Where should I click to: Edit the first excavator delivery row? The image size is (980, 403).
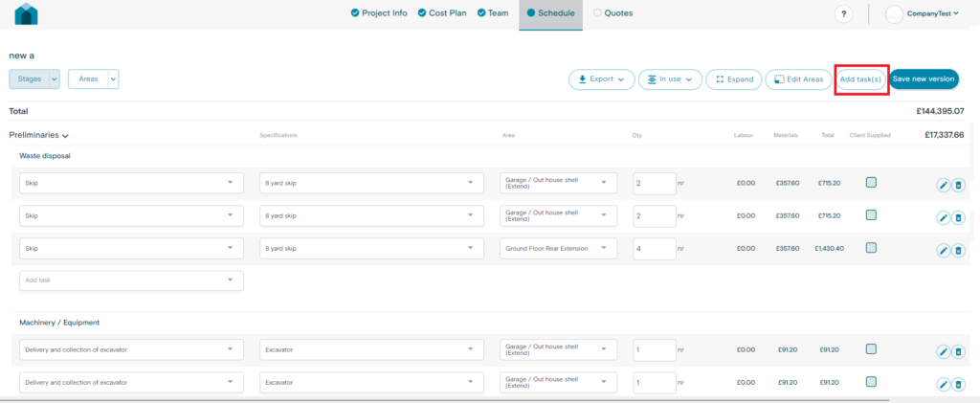pyautogui.click(x=943, y=351)
